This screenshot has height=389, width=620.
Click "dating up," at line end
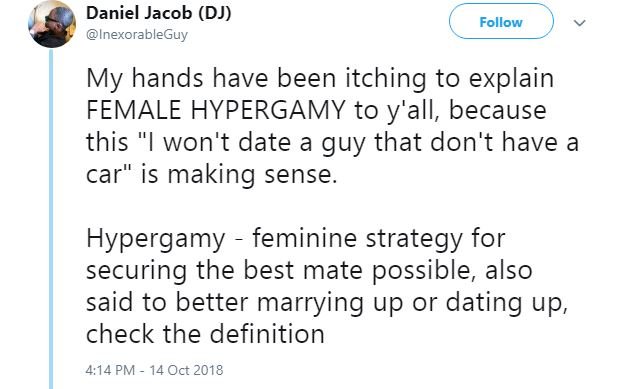coord(507,303)
